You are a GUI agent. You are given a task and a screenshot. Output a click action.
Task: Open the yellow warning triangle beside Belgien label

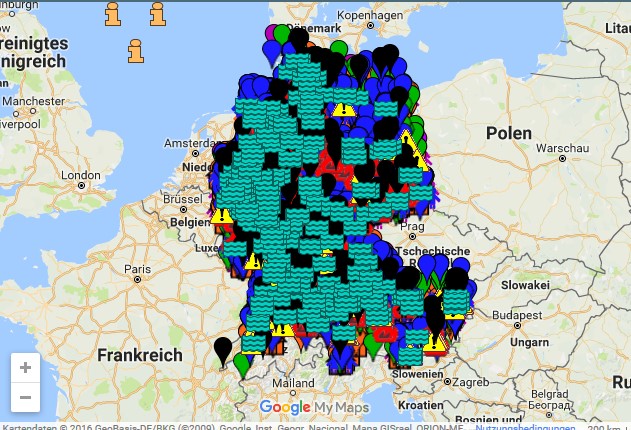221,213
